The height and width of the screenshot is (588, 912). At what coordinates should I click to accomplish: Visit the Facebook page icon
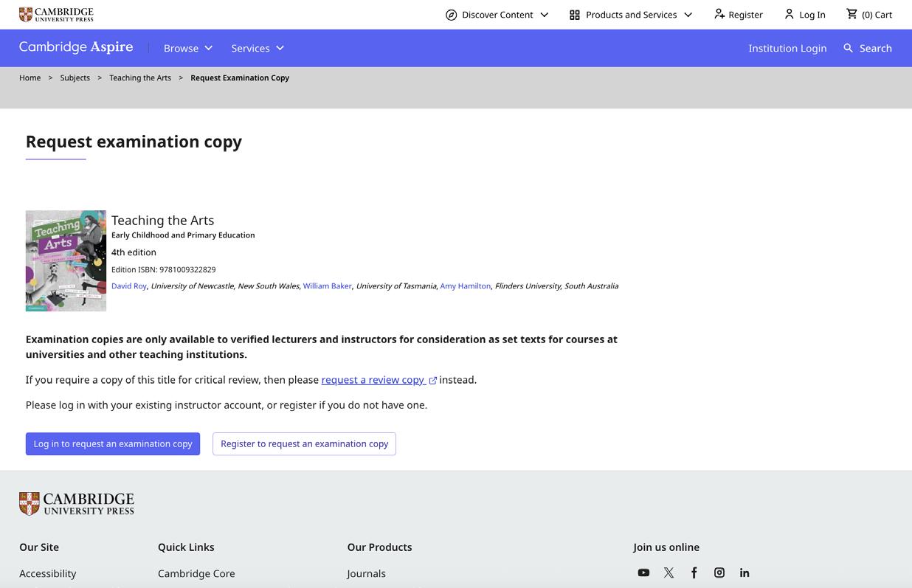pos(694,573)
